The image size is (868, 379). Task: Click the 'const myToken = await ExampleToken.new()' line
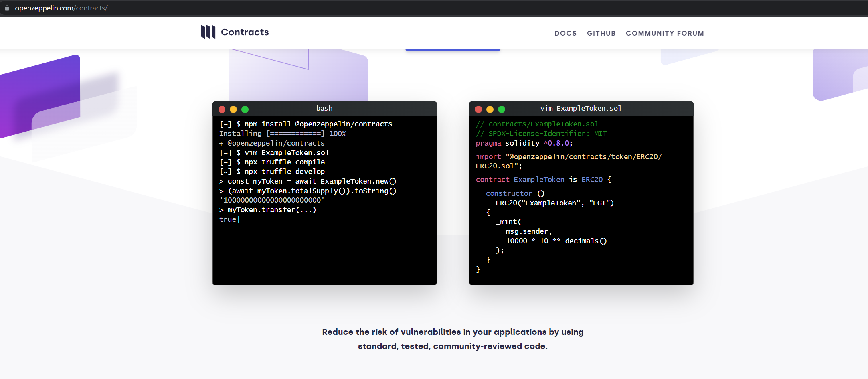tap(308, 181)
